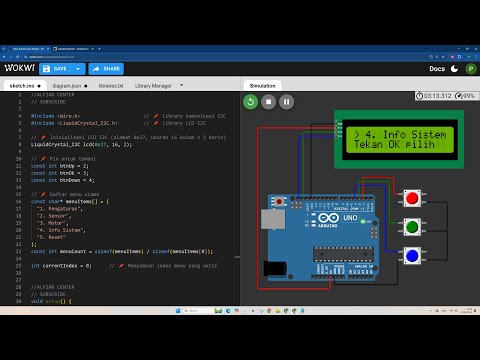Open a new browser tab
The width and height of the screenshot is (480, 360).
(x=99, y=49)
